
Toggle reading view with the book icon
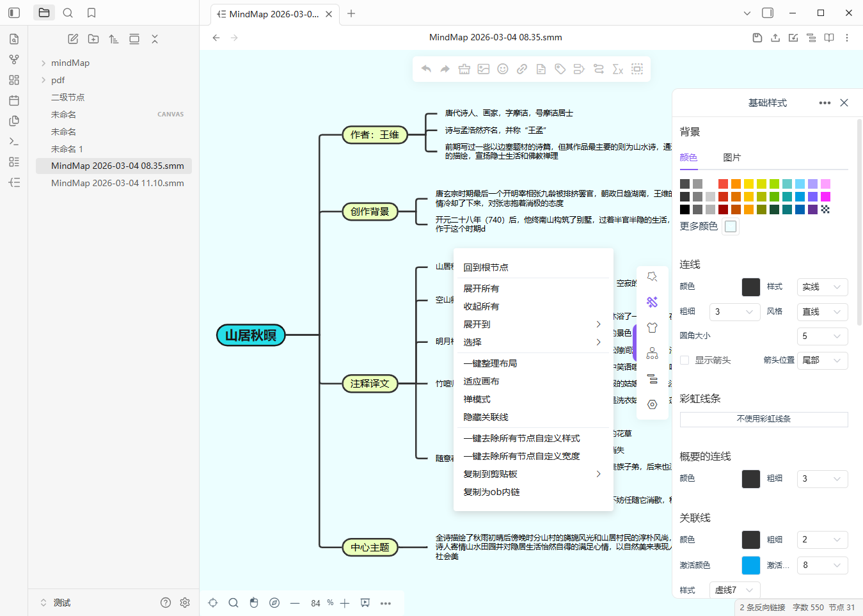pos(829,38)
